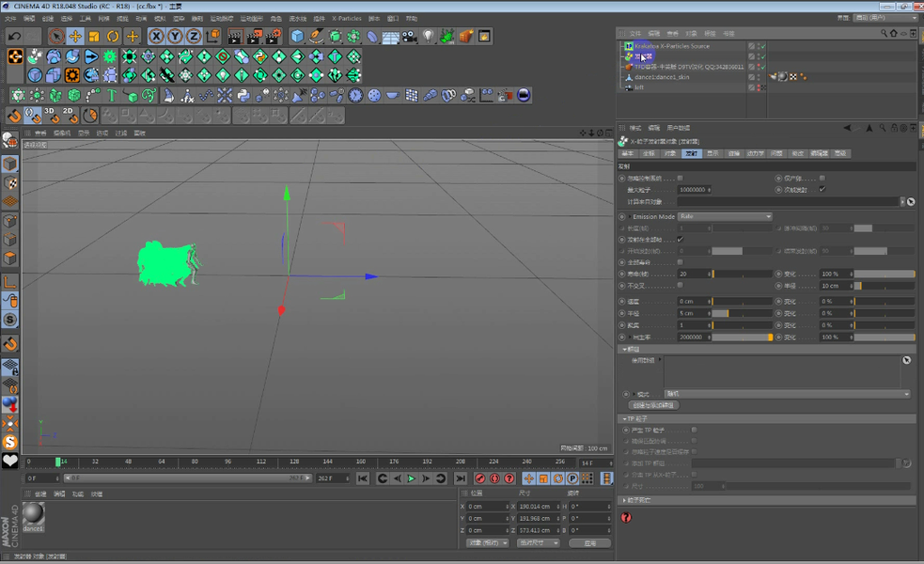Click the back arrow in Attribute Manager
The width and height of the screenshot is (924, 564).
click(x=847, y=128)
